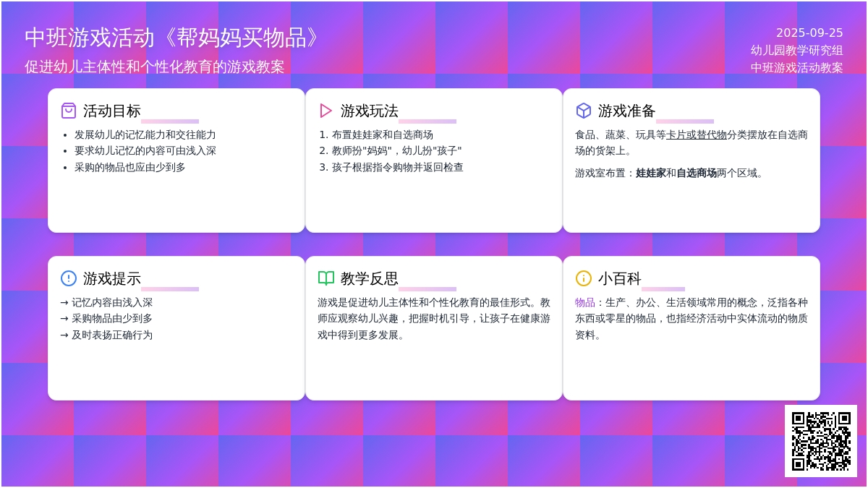This screenshot has height=488, width=868.
Task: Click the play triangle icon beside 游戏玩法
Action: click(326, 111)
